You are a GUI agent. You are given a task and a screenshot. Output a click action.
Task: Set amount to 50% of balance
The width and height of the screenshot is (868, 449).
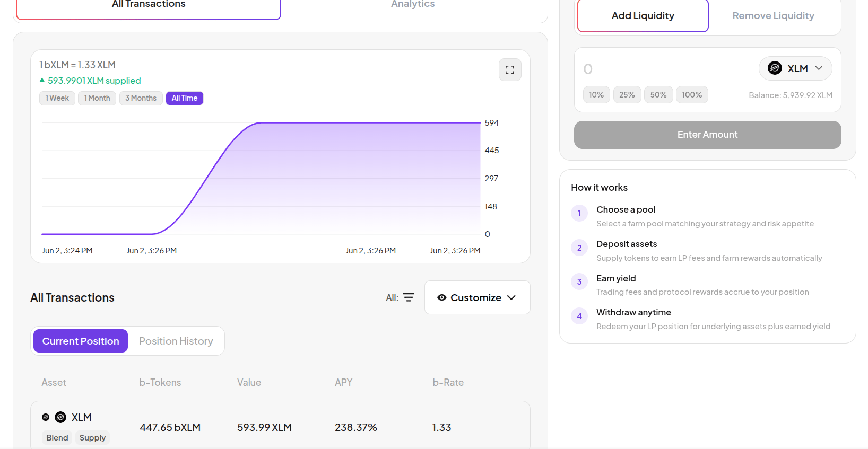(x=658, y=95)
